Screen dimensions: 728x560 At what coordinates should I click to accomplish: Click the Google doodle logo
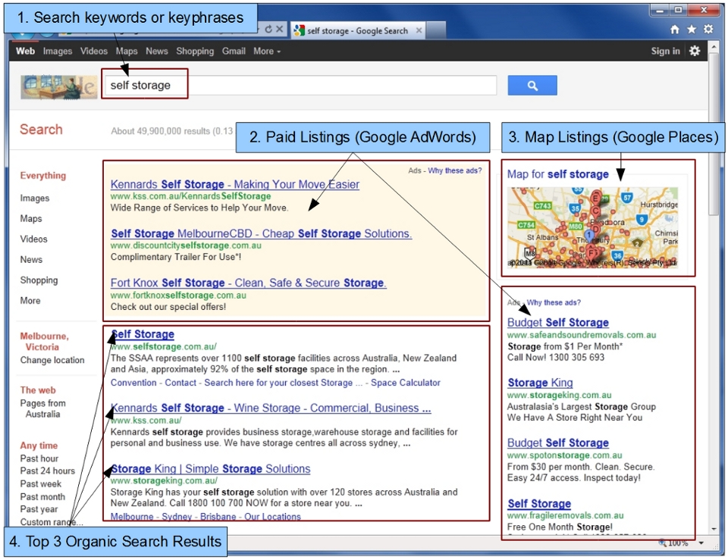tap(58, 86)
